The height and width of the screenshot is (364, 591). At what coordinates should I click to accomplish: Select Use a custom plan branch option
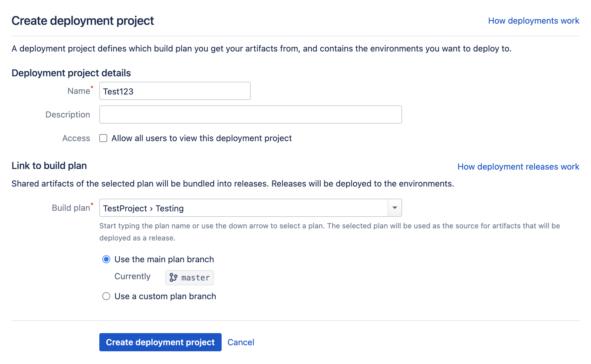coord(106,296)
